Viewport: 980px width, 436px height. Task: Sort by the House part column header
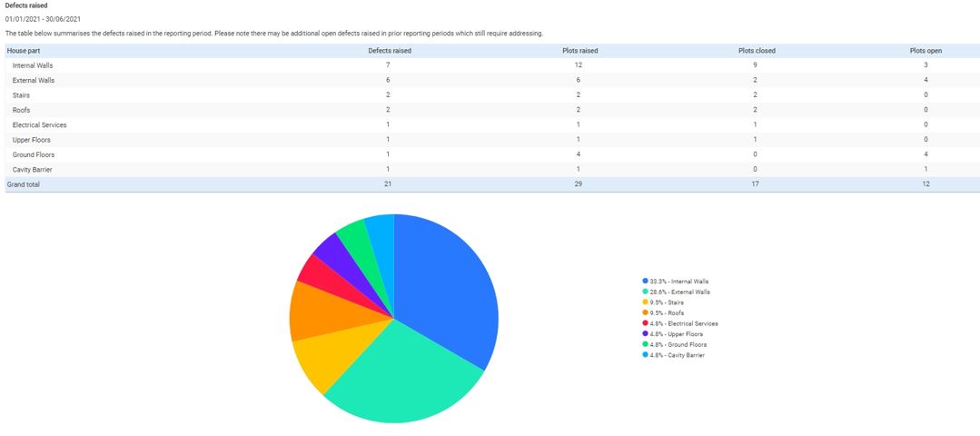point(24,51)
